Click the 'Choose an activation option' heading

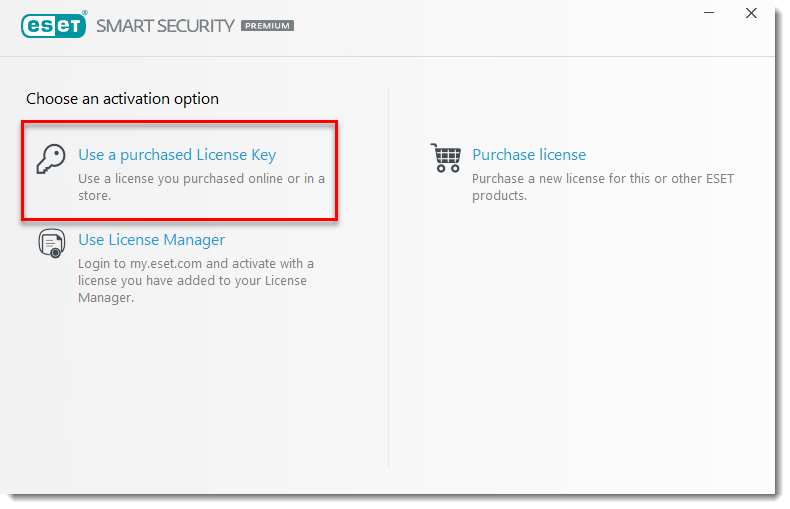click(x=122, y=99)
